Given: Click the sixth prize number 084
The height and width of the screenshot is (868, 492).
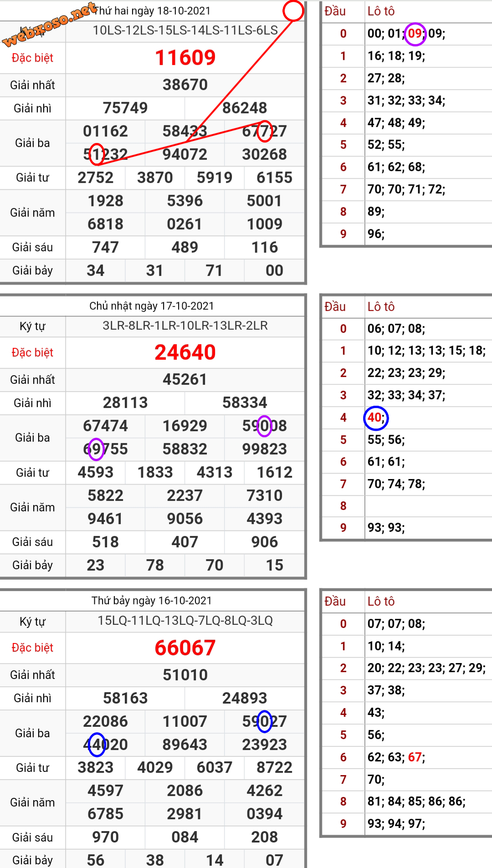Looking at the screenshot, I should (185, 837).
